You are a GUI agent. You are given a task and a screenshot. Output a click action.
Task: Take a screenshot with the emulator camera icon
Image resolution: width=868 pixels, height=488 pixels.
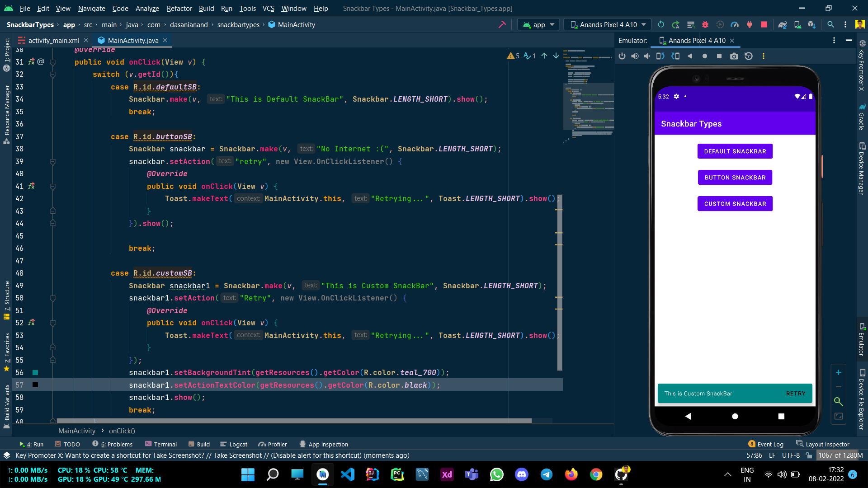tap(734, 56)
